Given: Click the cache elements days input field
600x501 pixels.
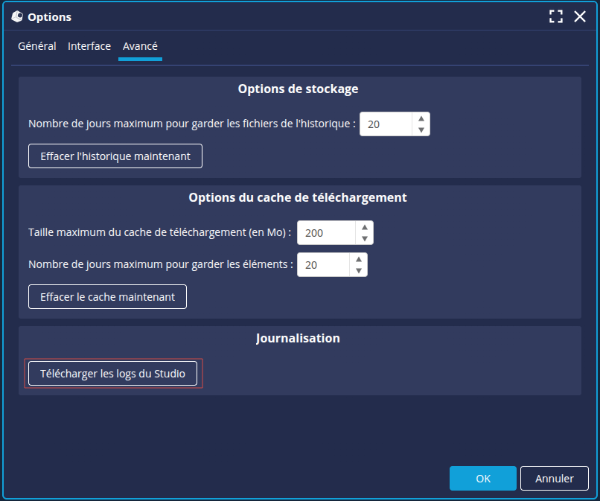Looking at the screenshot, I should coord(323,265).
